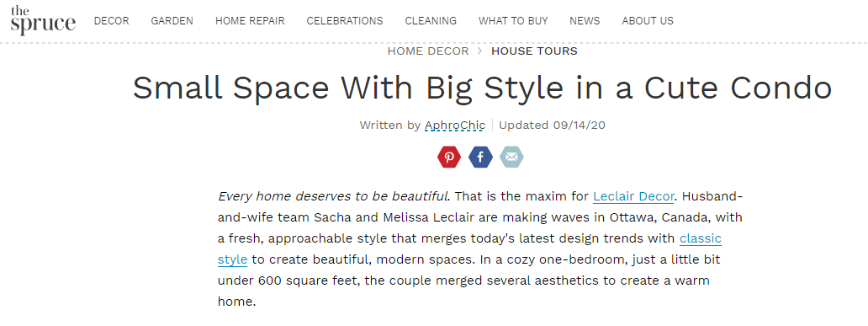The width and height of the screenshot is (868, 326).
Task: Go to the News section
Action: (x=585, y=21)
